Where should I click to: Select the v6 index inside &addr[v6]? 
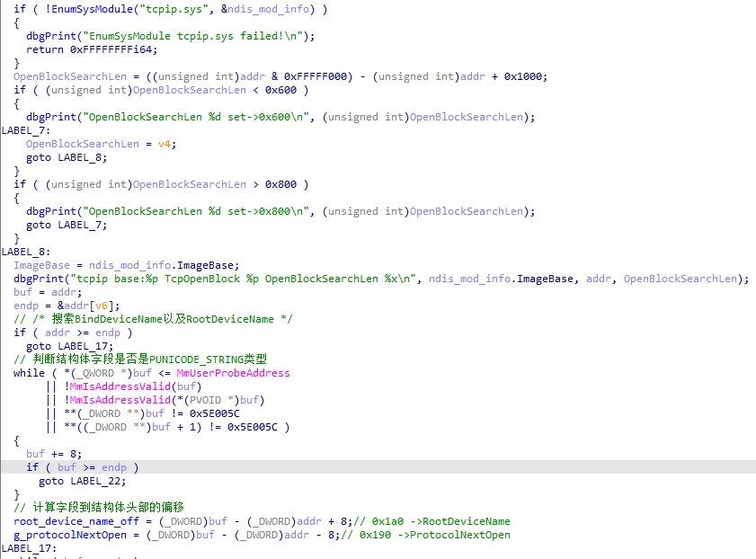pyautogui.click(x=102, y=306)
